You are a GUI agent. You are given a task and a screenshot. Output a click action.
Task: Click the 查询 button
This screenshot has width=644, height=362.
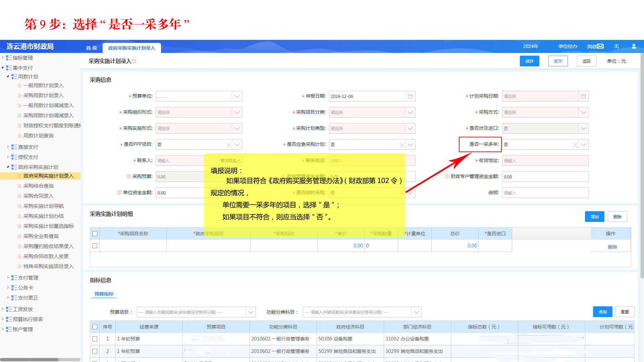tap(603, 312)
